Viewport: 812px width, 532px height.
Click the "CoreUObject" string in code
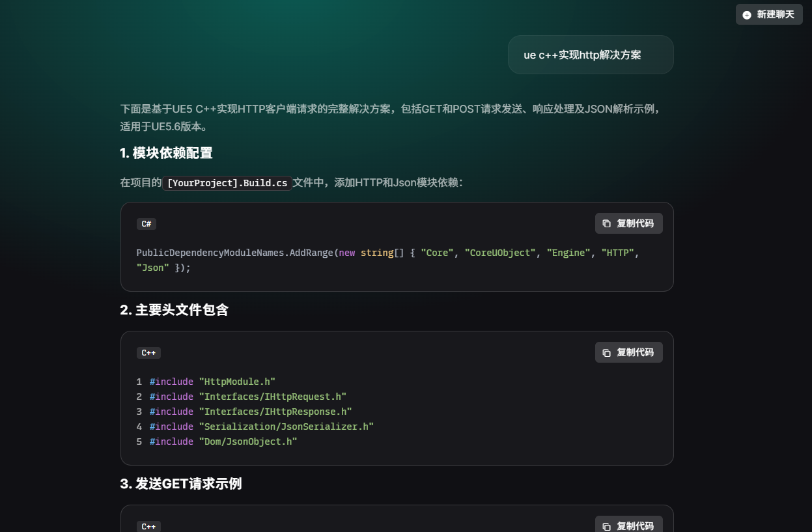pos(500,253)
